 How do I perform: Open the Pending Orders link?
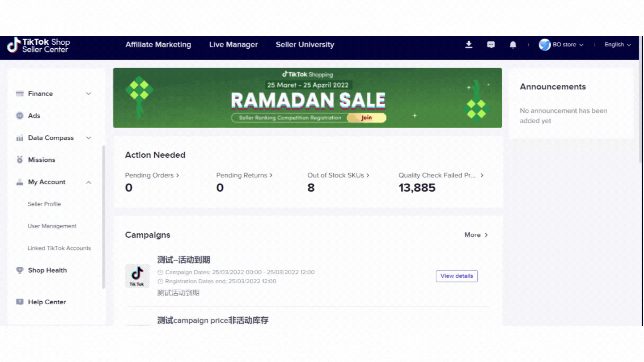pyautogui.click(x=152, y=176)
